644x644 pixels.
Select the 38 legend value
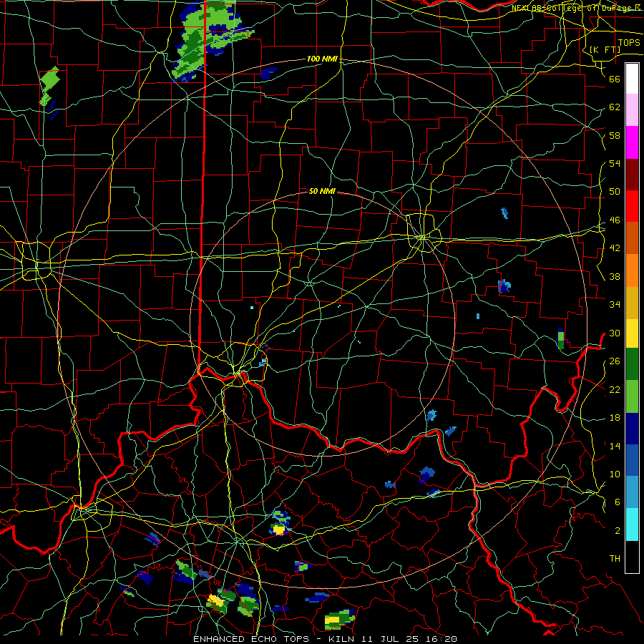pyautogui.click(x=615, y=277)
